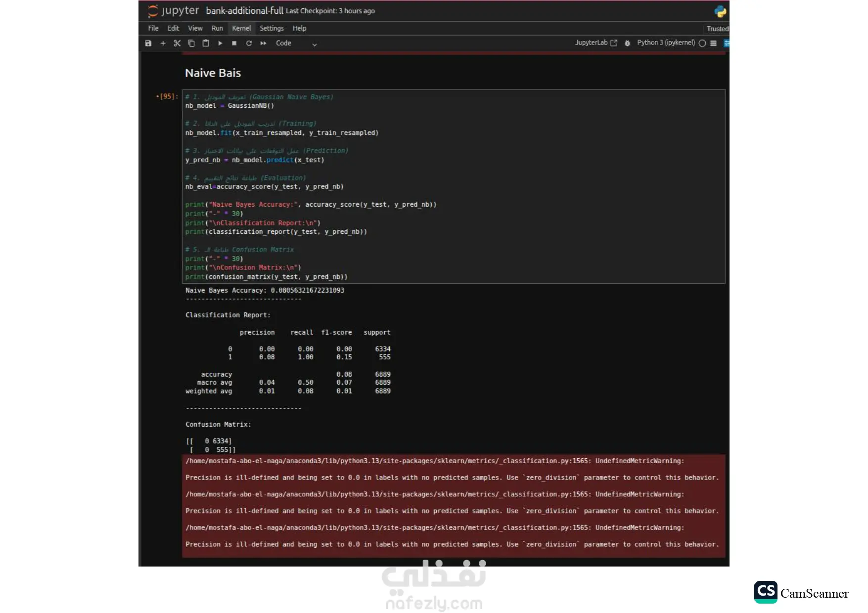Run the selected cell with the play icon
The width and height of the screenshot is (868, 613).
click(x=220, y=44)
